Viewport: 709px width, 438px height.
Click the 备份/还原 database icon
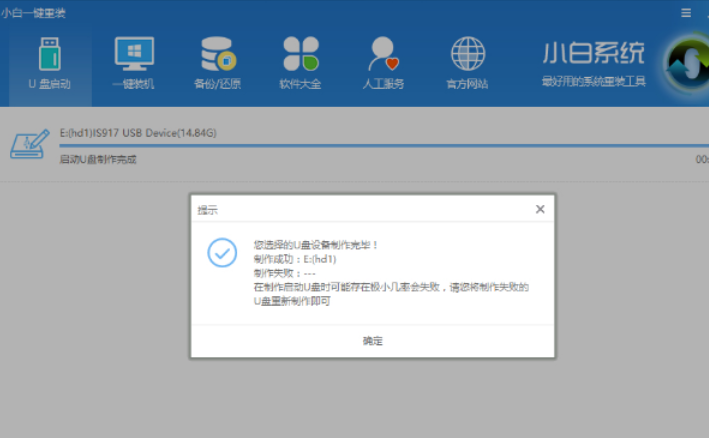tap(217, 63)
